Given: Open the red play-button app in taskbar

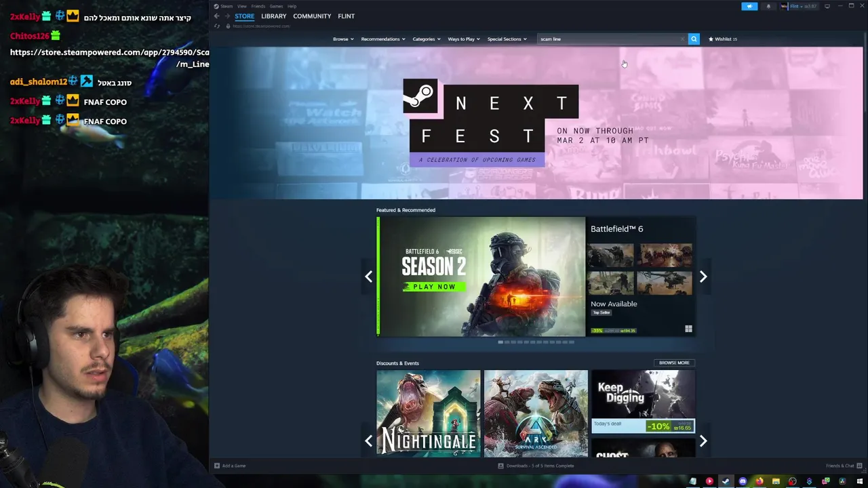Looking at the screenshot, I should [709, 481].
